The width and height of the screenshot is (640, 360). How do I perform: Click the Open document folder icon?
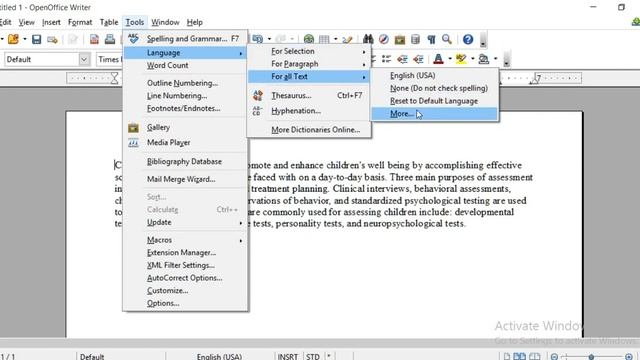(x=13, y=39)
